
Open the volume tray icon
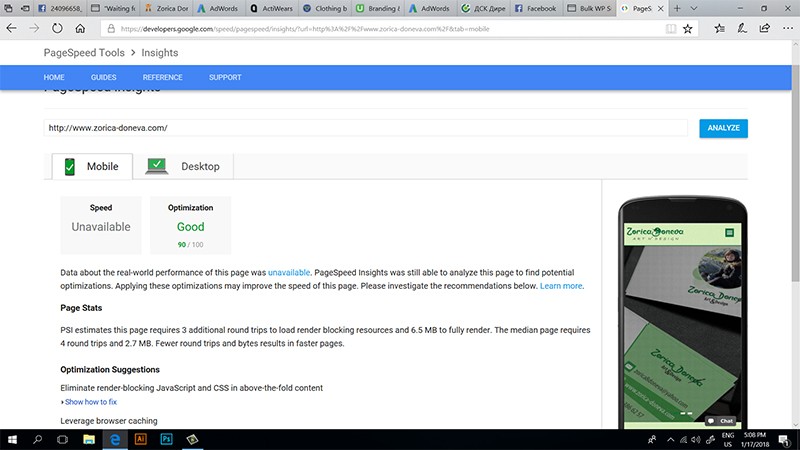pos(696,440)
